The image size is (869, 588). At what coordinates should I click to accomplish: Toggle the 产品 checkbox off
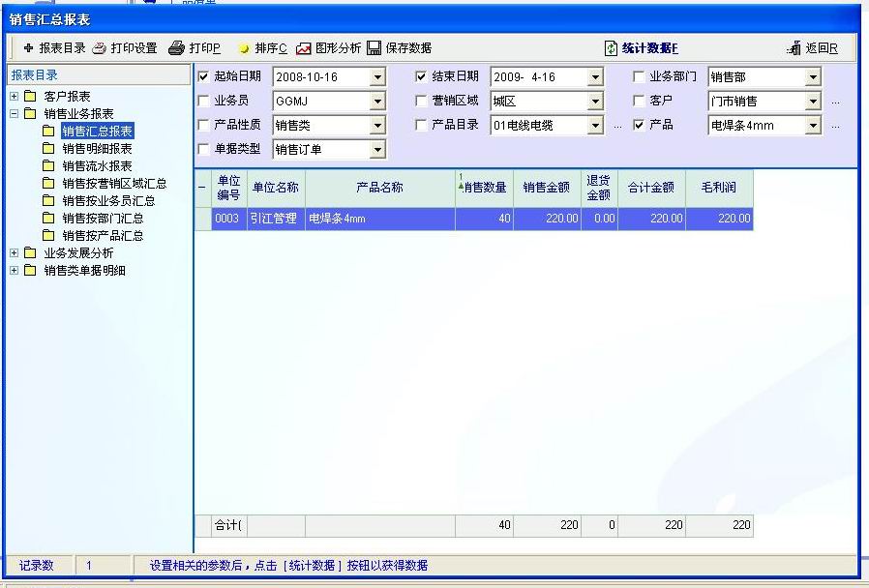639,125
